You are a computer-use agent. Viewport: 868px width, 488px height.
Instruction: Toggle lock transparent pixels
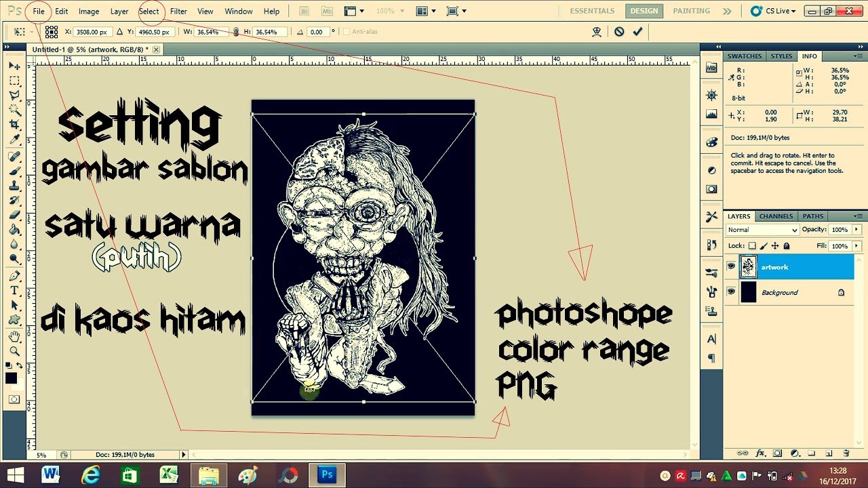point(752,246)
